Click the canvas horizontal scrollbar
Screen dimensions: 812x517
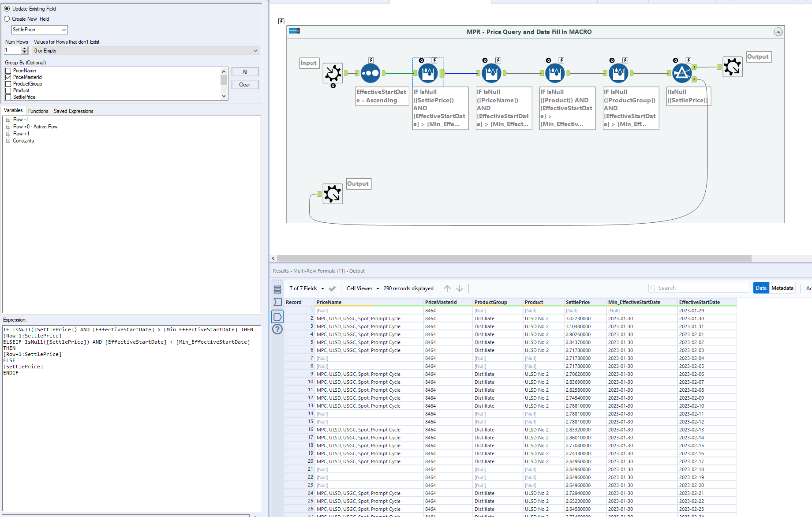click(x=514, y=258)
